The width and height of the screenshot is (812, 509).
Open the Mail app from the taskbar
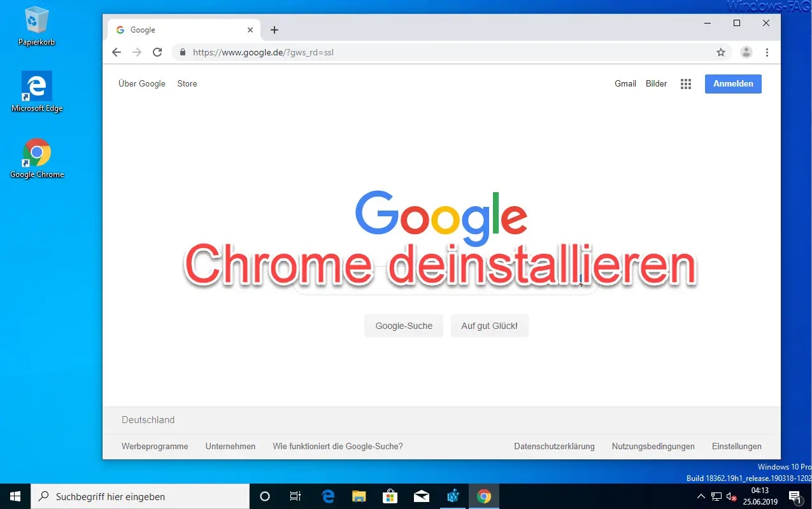421,496
